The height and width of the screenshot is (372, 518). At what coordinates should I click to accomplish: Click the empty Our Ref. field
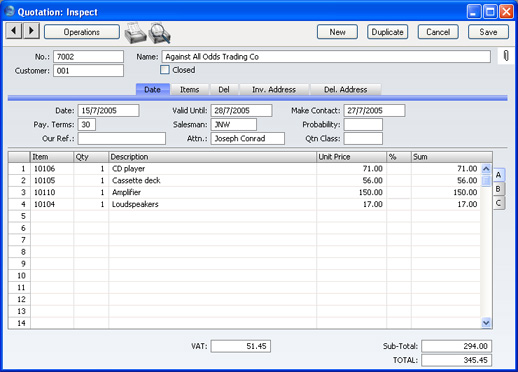tap(122, 138)
